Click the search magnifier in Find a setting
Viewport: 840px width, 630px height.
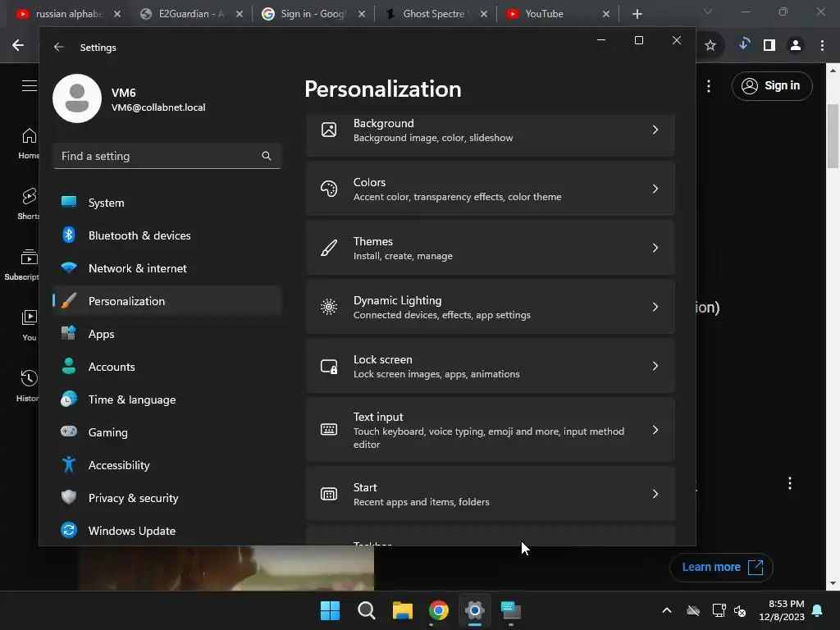point(267,156)
